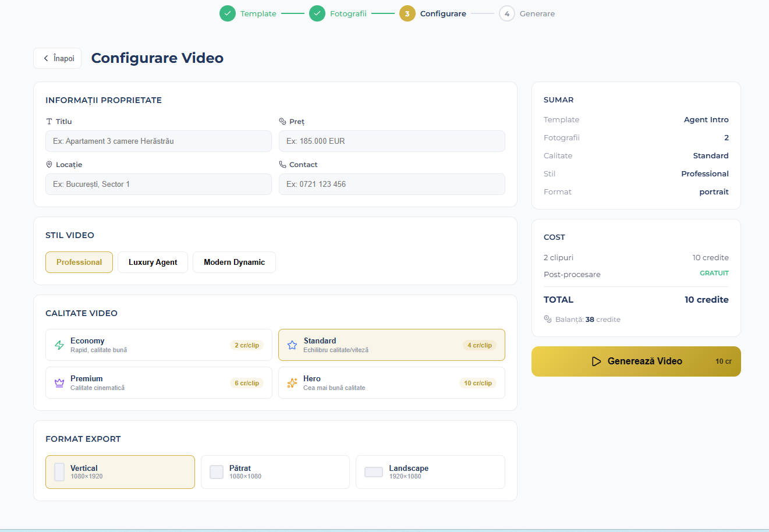The width and height of the screenshot is (769, 532).
Task: Click the Generează Video button
Action: tap(636, 361)
